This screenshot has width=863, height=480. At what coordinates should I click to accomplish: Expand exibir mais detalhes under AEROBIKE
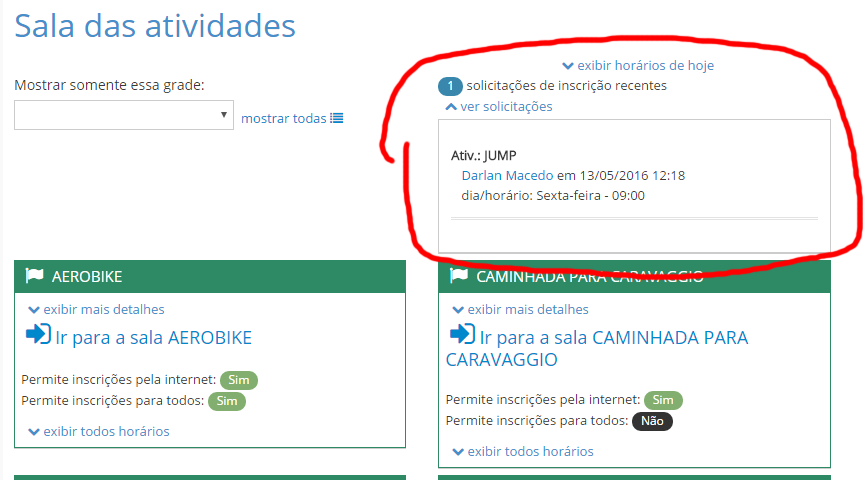(x=97, y=309)
